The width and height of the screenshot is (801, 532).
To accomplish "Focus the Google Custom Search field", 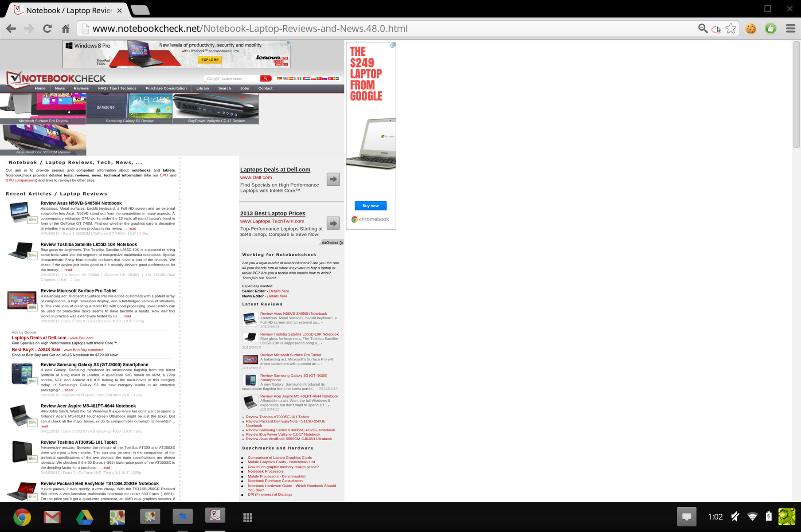I will coord(232,78).
